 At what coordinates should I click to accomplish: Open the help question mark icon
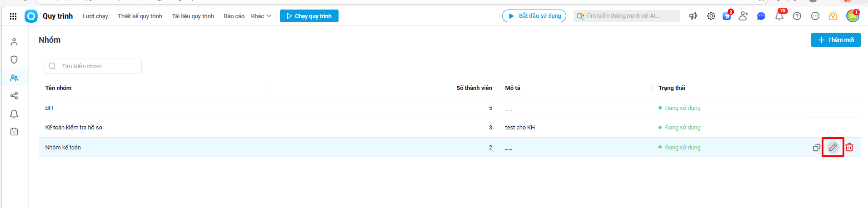pyautogui.click(x=797, y=16)
